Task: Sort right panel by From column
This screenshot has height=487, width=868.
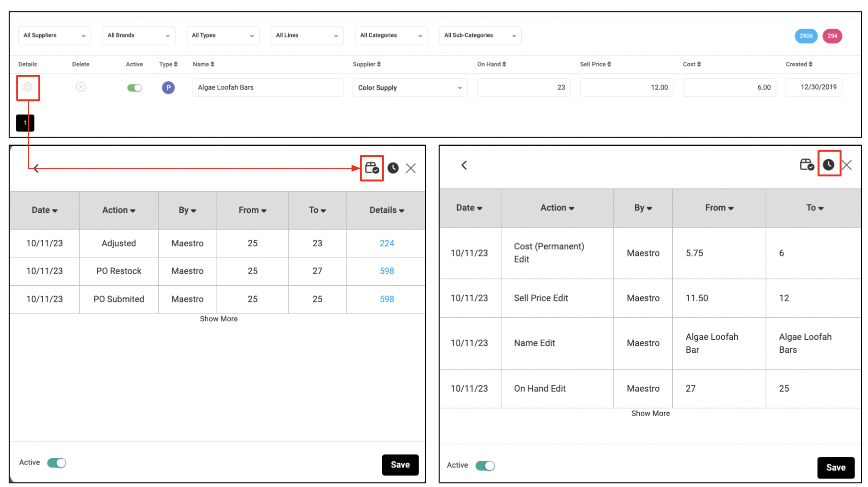Action: coord(719,208)
